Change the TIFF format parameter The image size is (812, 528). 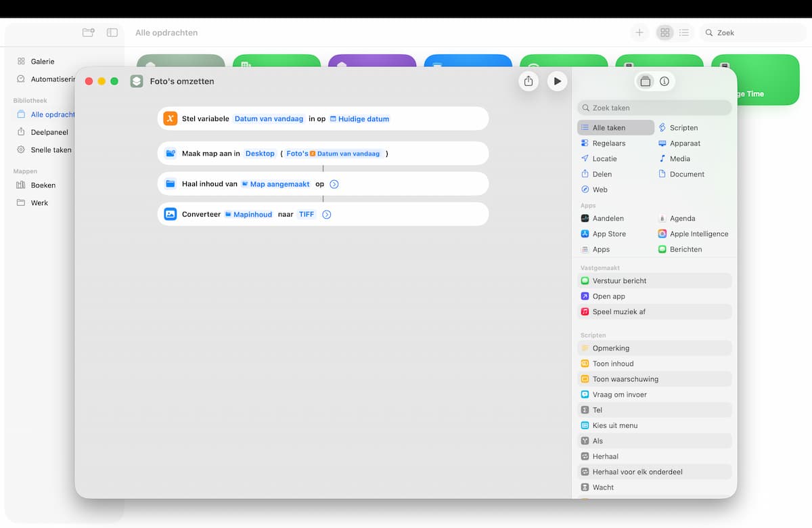click(307, 215)
